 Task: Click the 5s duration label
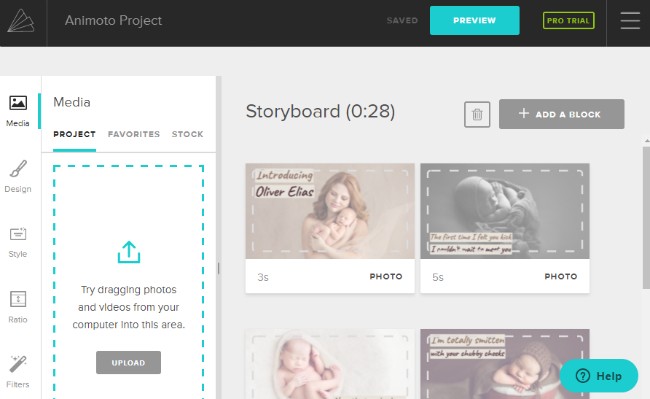click(438, 277)
